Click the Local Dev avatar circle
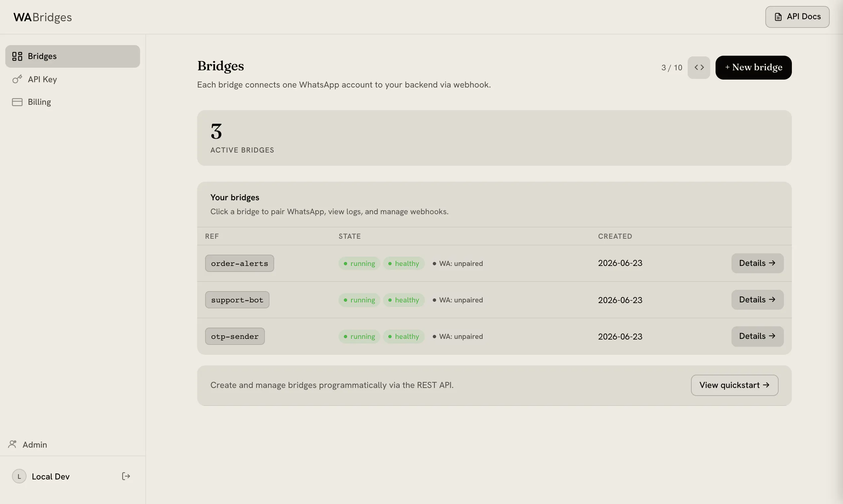This screenshot has width=843, height=504. coord(19,476)
